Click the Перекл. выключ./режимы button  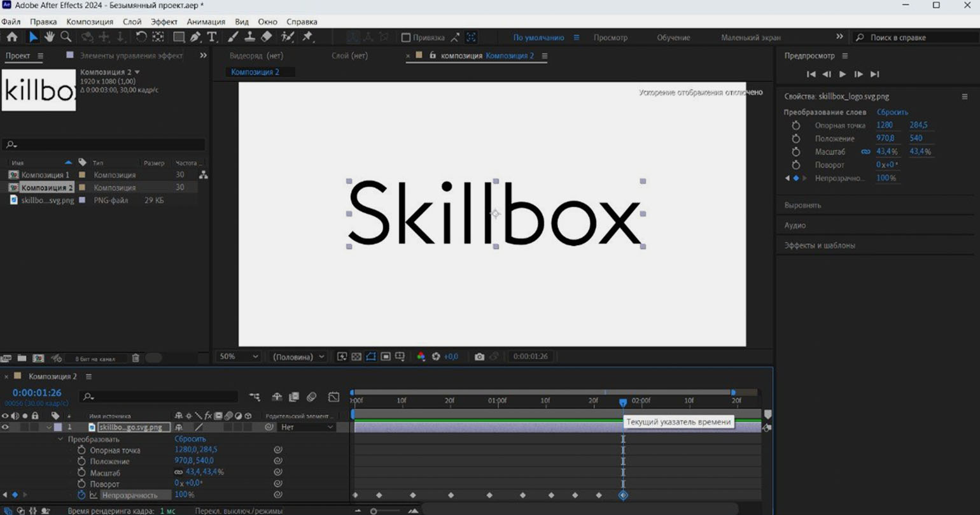[239, 511]
